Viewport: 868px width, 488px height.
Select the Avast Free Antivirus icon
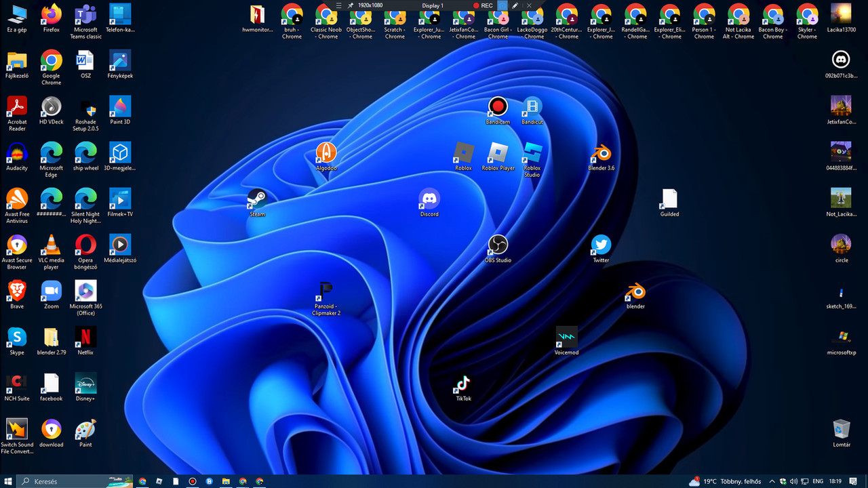click(x=17, y=205)
